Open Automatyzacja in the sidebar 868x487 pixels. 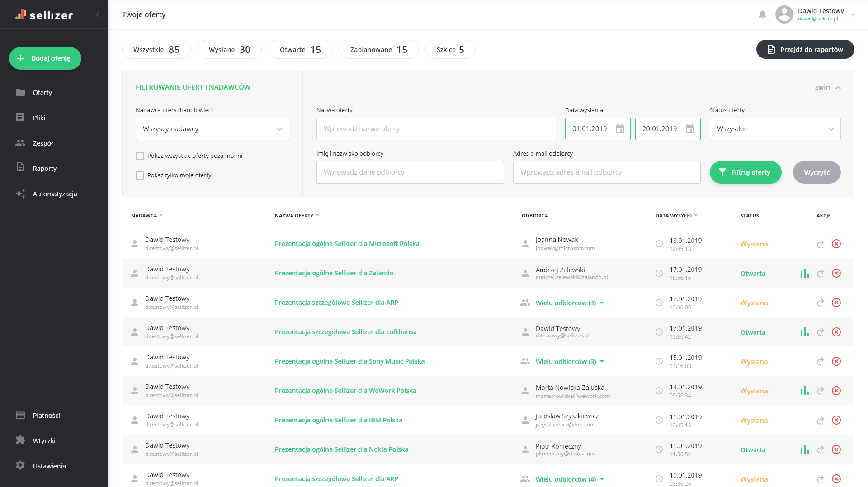55,194
